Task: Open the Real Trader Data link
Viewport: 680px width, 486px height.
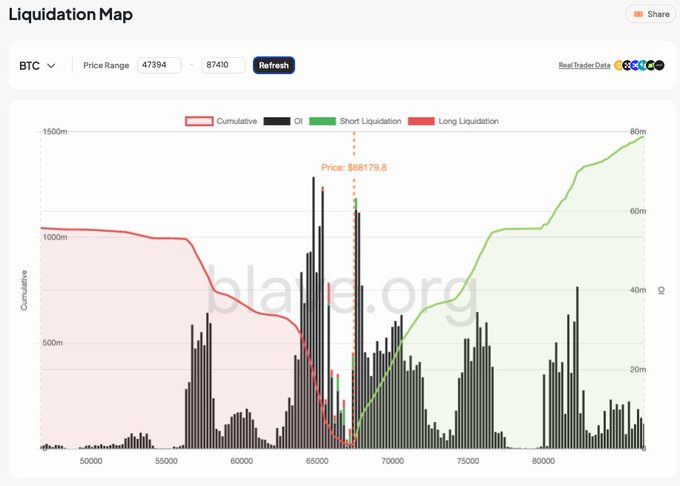Action: coord(584,65)
